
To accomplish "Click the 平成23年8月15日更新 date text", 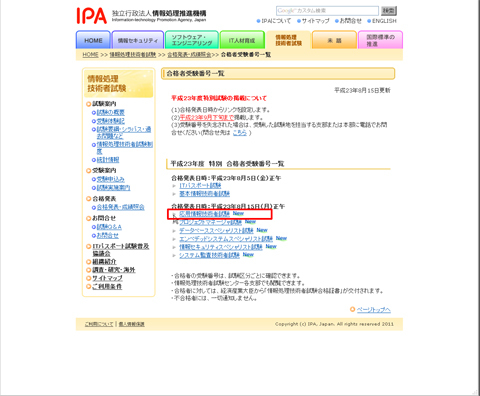I will 362,90.
